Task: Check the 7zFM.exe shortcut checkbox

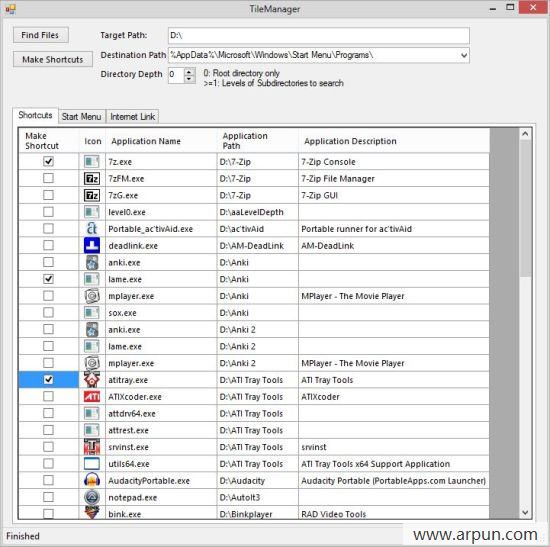Action: click(x=48, y=178)
